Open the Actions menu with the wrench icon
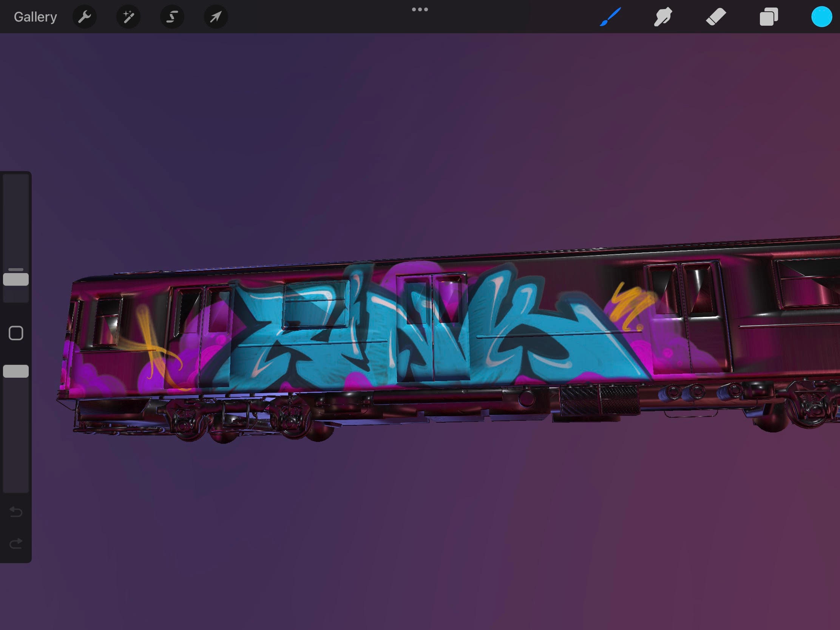840x630 pixels. (84, 16)
